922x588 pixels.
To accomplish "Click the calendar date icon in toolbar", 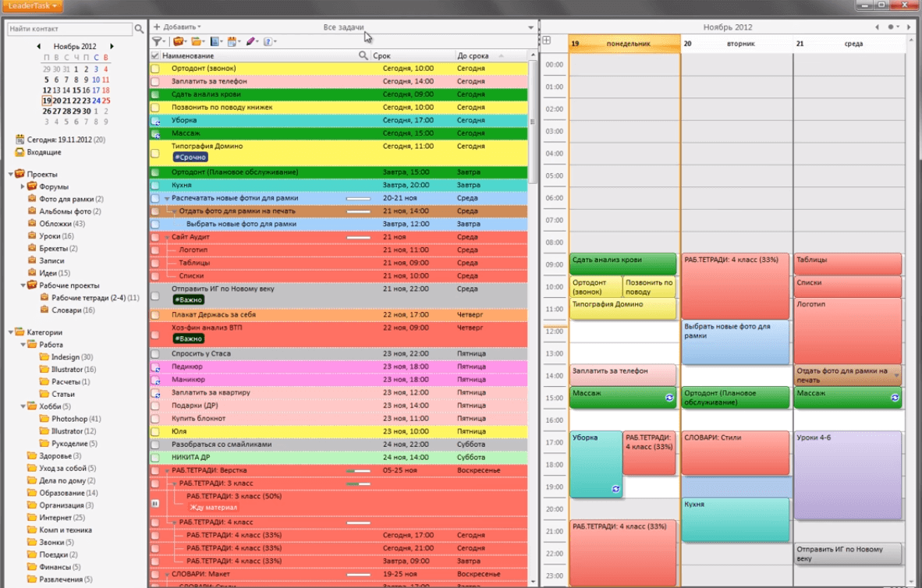I will [232, 41].
